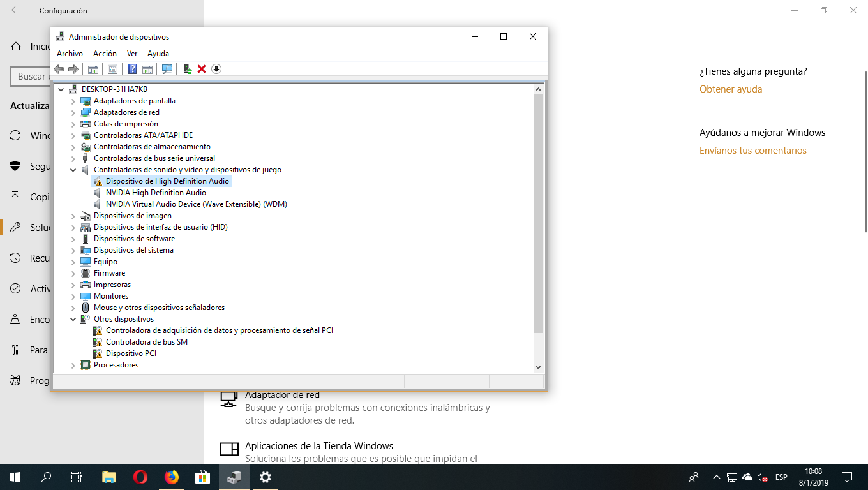The height and width of the screenshot is (490, 868).
Task: Open the Windows Start menu
Action: tap(15, 477)
